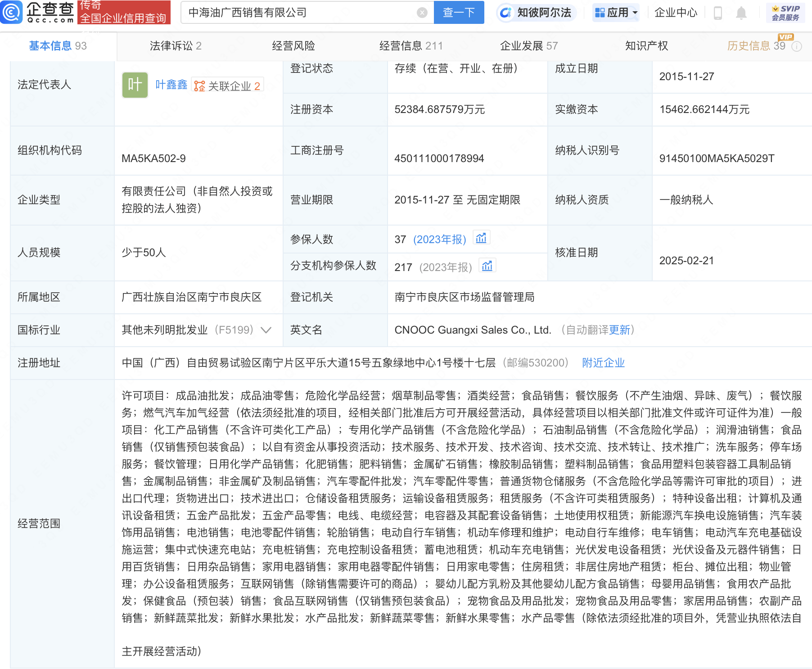Open the chart icon beside 37 insured count

point(481,238)
